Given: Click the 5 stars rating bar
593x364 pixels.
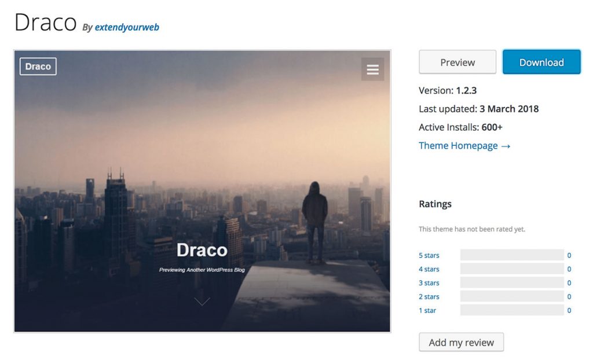Looking at the screenshot, I should point(512,255).
